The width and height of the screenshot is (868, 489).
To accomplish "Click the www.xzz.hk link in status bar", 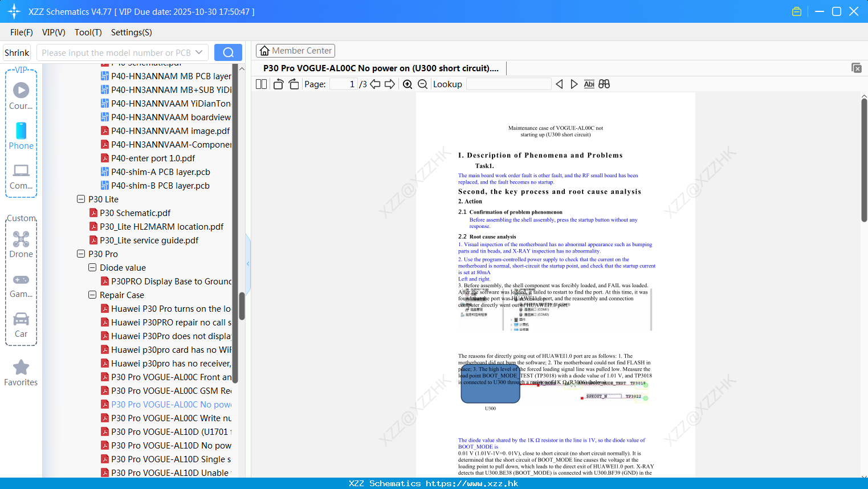I will click(x=472, y=483).
